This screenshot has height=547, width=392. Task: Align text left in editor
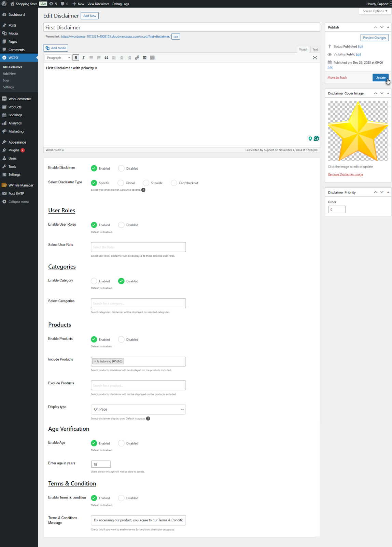pos(114,58)
